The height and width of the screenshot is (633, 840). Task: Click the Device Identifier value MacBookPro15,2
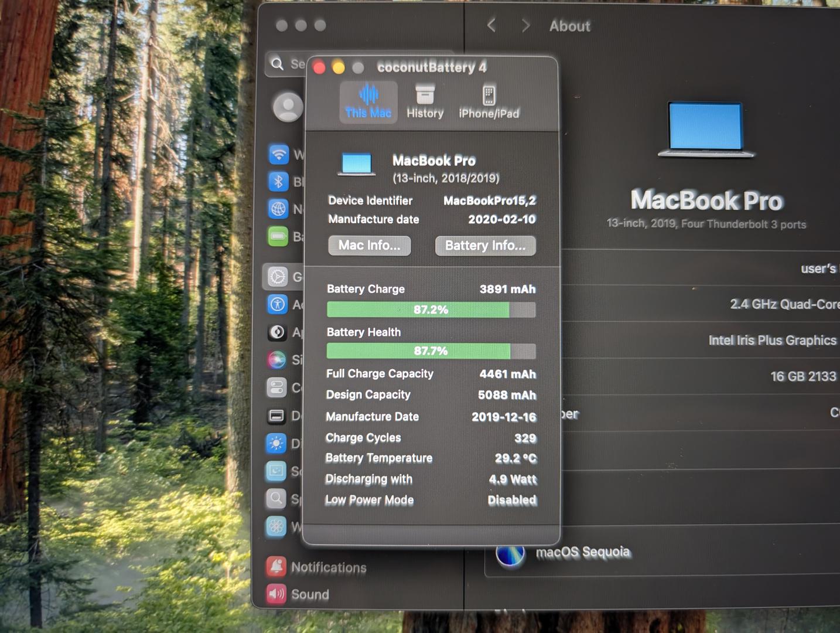(x=490, y=200)
